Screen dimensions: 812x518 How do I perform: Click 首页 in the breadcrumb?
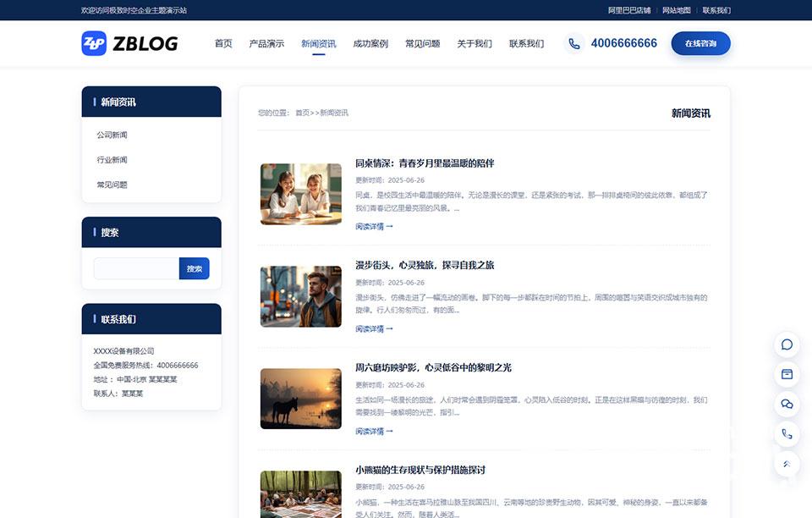[303, 113]
